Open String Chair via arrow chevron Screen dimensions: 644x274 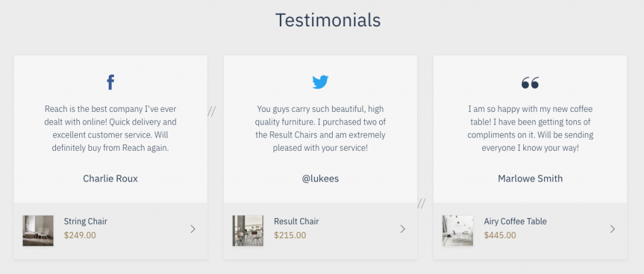193,229
